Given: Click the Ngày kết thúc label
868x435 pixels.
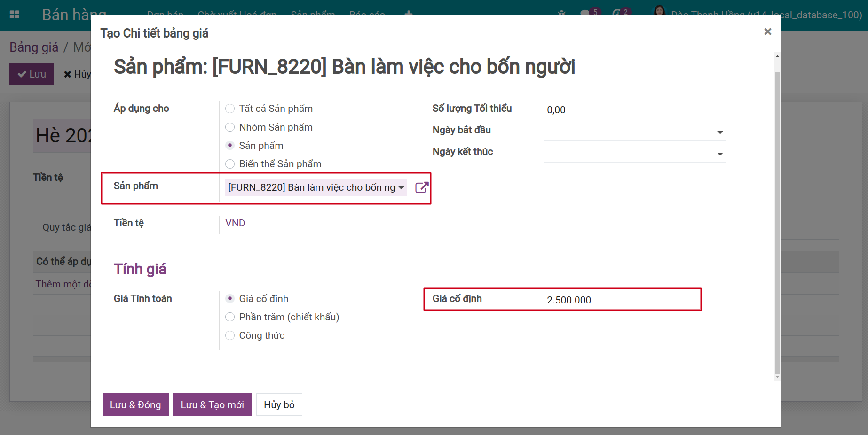Looking at the screenshot, I should coord(463,152).
